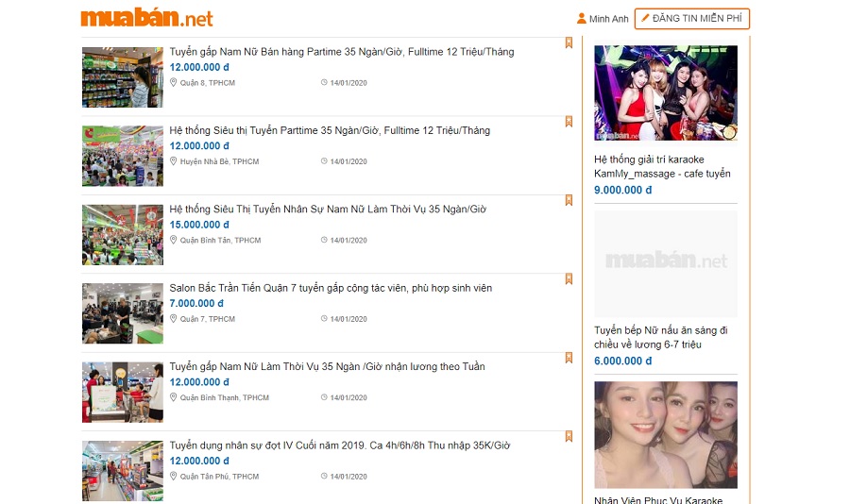Bookmark the Quận Bình Thạnh listing
The image size is (850, 504).
coord(569,358)
